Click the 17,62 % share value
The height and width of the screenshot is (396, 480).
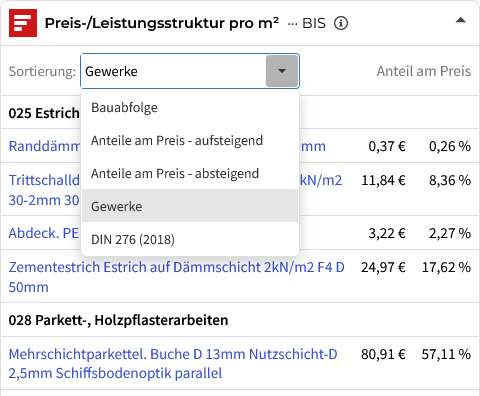click(x=446, y=267)
